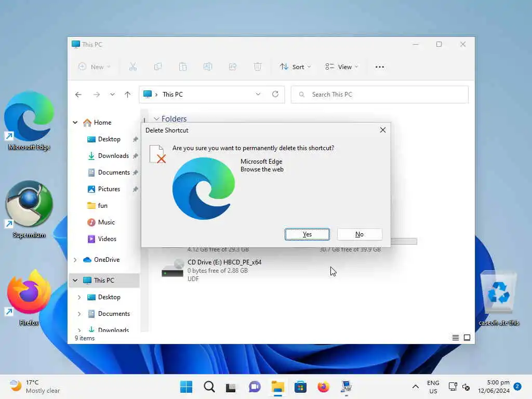This screenshot has height=399, width=532.
Task: Select Videos in navigation pane
Action: 107,239
